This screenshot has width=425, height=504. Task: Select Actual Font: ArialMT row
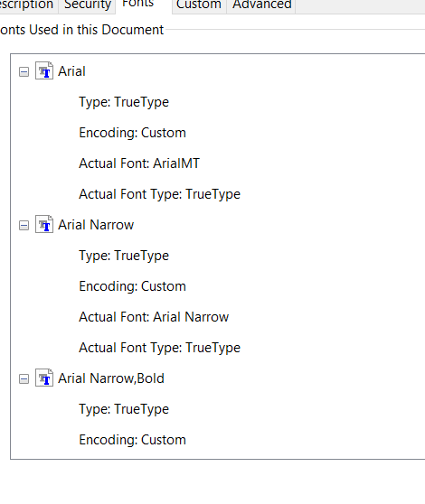[139, 163]
